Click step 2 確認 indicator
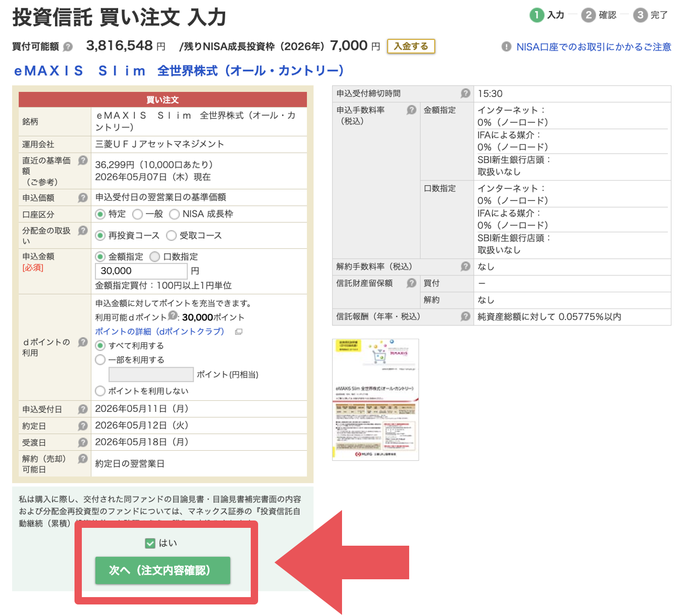Viewport: 683px width, 616px height. (599, 15)
